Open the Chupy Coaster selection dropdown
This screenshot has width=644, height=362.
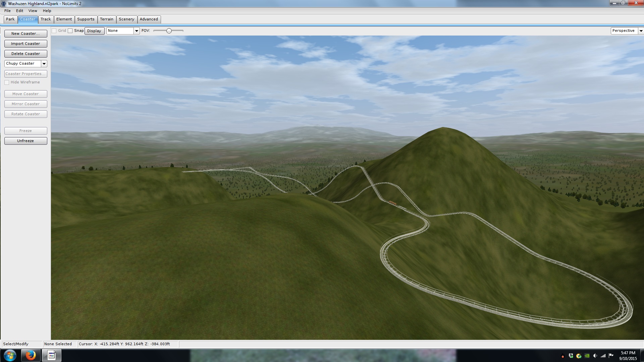click(x=44, y=64)
